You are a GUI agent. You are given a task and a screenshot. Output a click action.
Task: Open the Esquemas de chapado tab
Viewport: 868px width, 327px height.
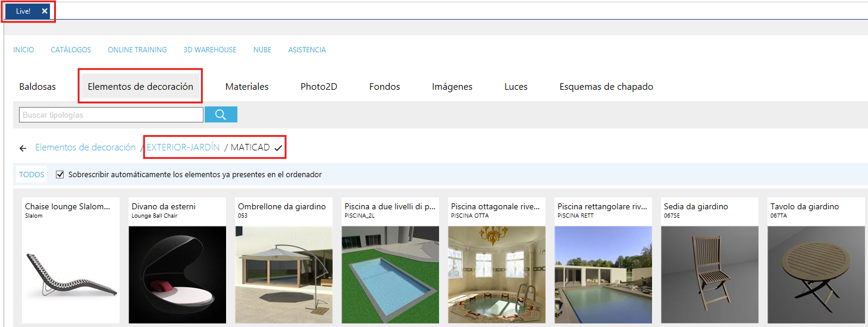(x=606, y=87)
